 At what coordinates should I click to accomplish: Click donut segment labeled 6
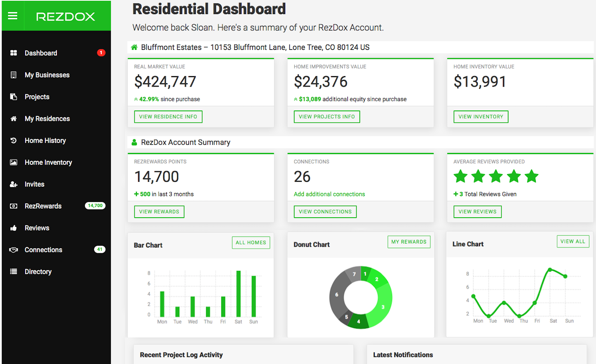tap(336, 295)
